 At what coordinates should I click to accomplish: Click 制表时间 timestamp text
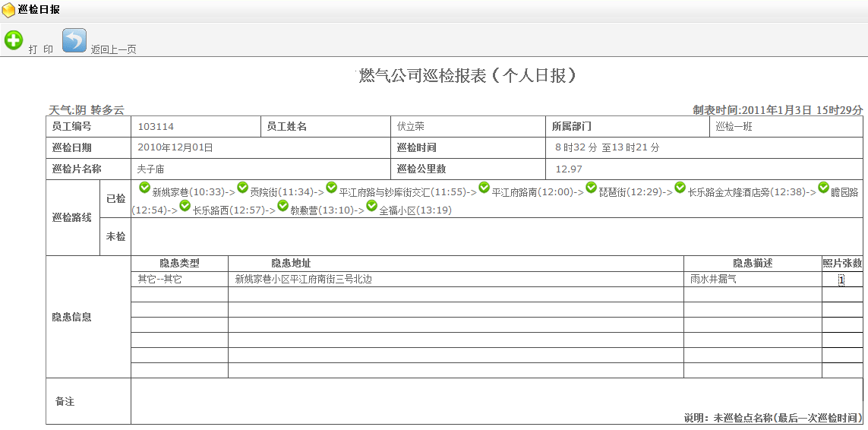(x=778, y=109)
